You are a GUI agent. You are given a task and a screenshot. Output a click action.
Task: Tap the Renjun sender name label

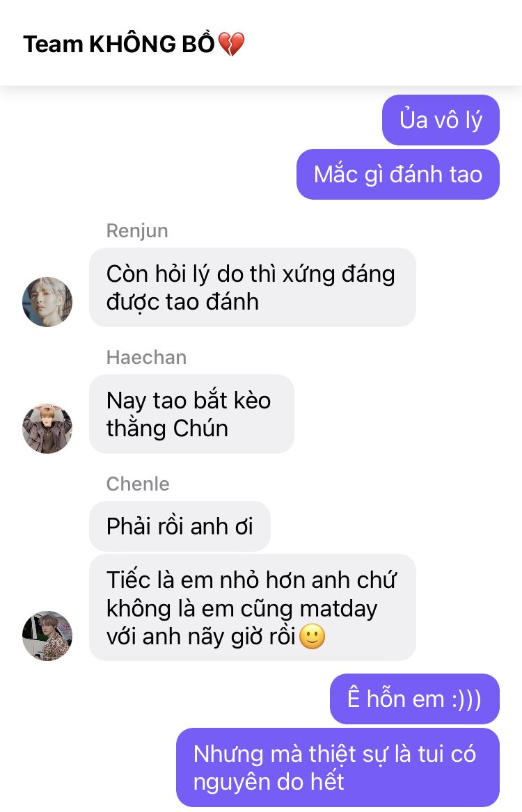[x=137, y=230]
